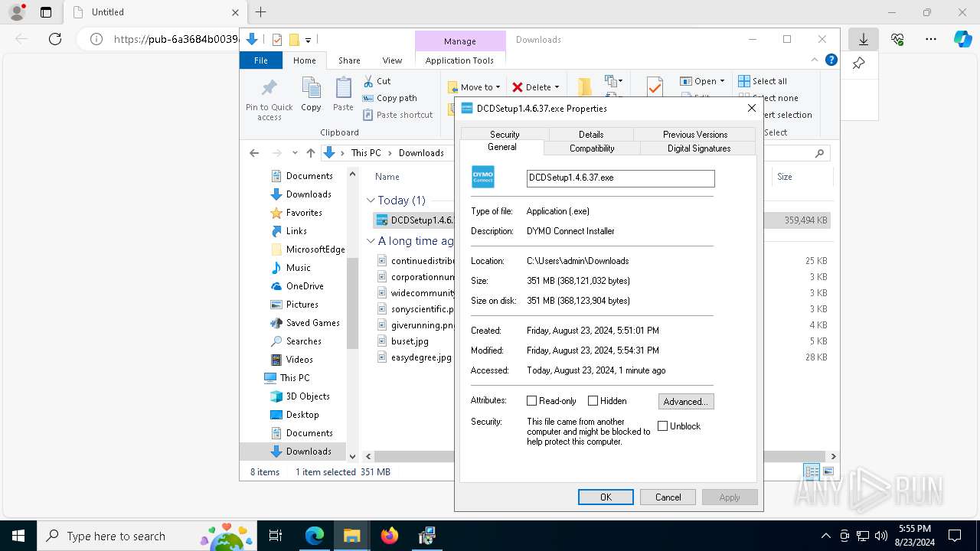Open the Application Tools tab

[459, 60]
